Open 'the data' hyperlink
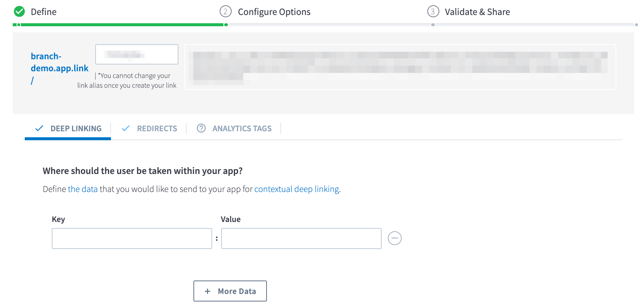644x306 pixels. [82, 189]
